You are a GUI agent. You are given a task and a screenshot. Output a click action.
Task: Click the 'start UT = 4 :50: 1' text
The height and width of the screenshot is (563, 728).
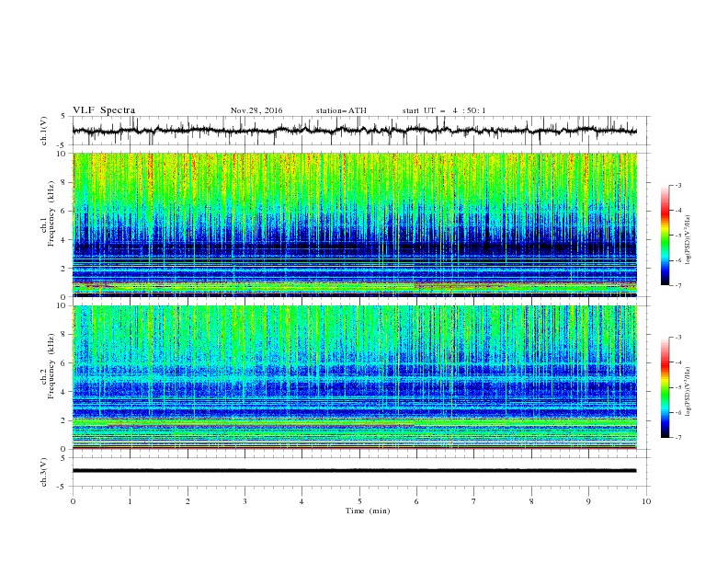(x=444, y=110)
